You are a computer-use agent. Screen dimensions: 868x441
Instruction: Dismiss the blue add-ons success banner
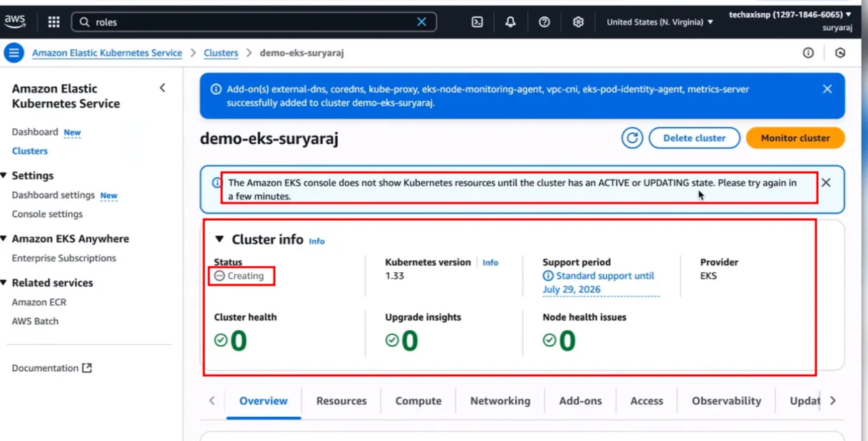tap(827, 89)
